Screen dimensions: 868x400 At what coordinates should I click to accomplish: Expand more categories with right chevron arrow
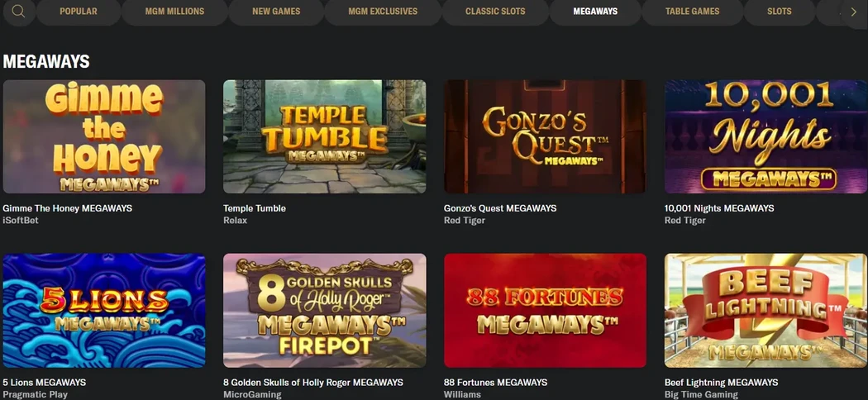853,11
